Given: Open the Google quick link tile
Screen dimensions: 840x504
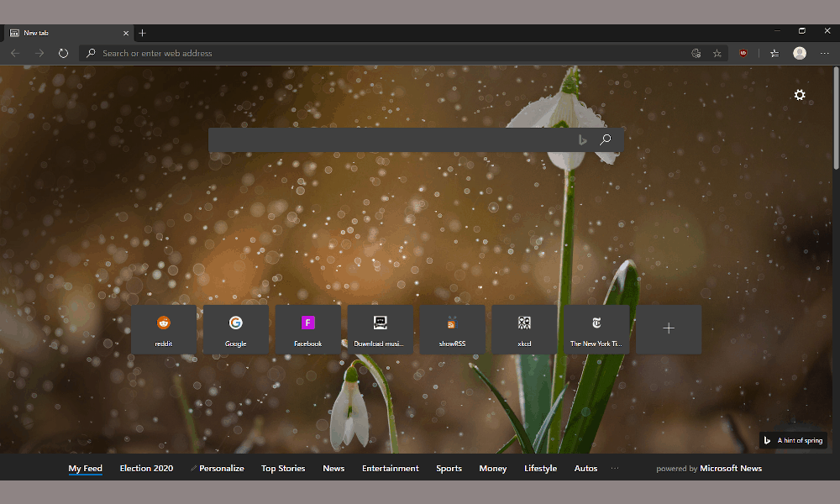Looking at the screenshot, I should tap(236, 329).
